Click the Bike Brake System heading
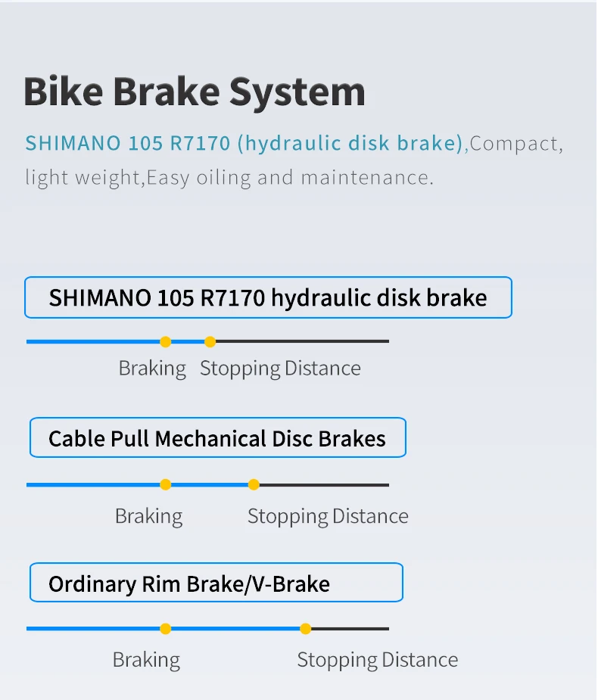This screenshot has height=700, width=598. tap(195, 92)
